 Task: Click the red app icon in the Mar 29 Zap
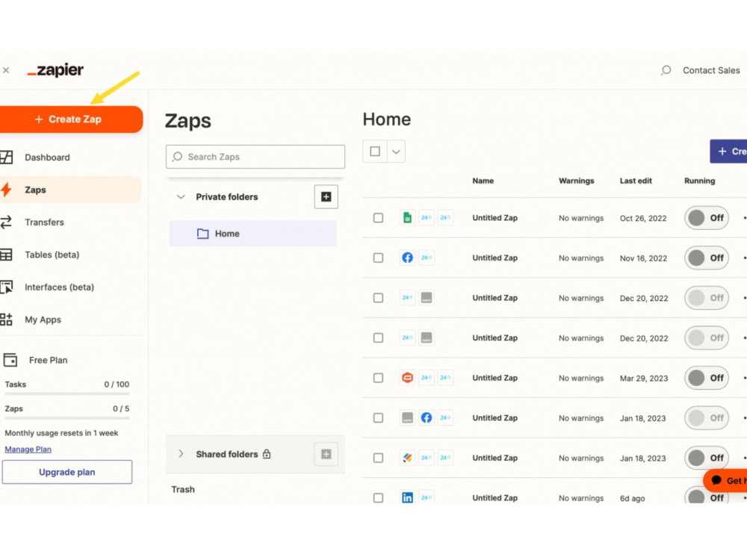(x=407, y=378)
